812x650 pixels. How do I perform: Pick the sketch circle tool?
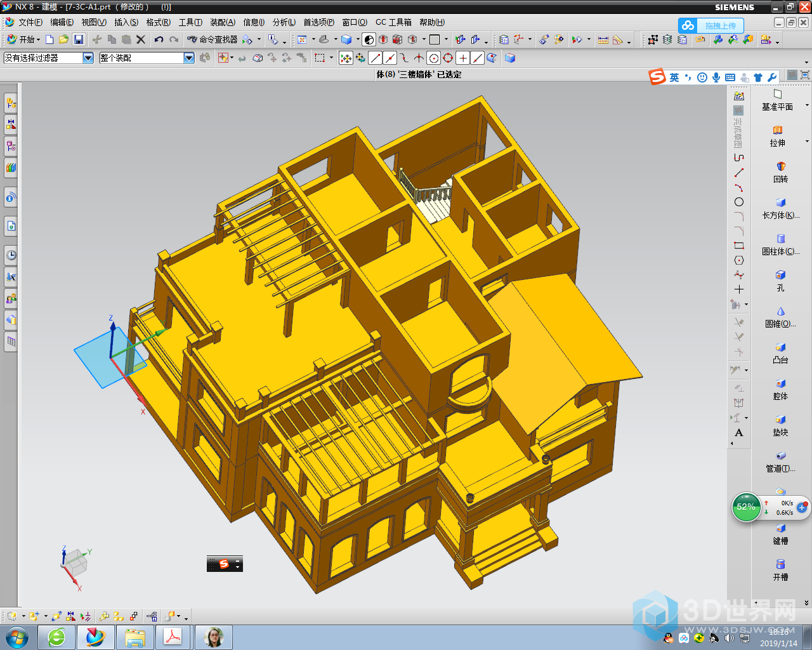pyautogui.click(x=738, y=202)
